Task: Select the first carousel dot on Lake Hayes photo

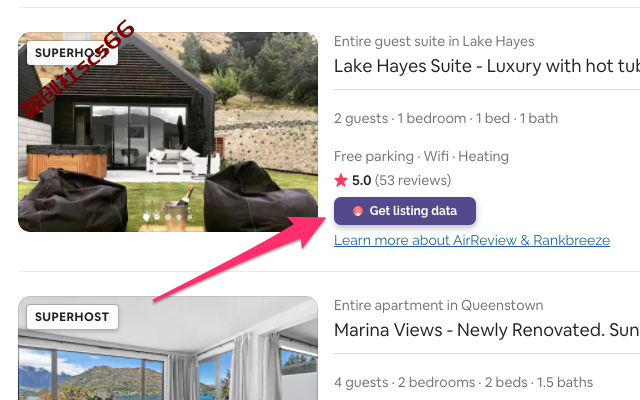Action: click(x=146, y=217)
